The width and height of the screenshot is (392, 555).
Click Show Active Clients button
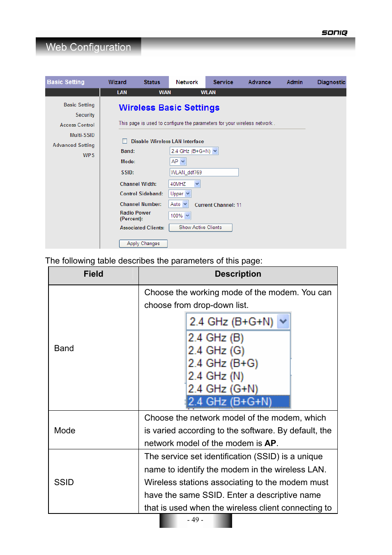[x=201, y=227]
